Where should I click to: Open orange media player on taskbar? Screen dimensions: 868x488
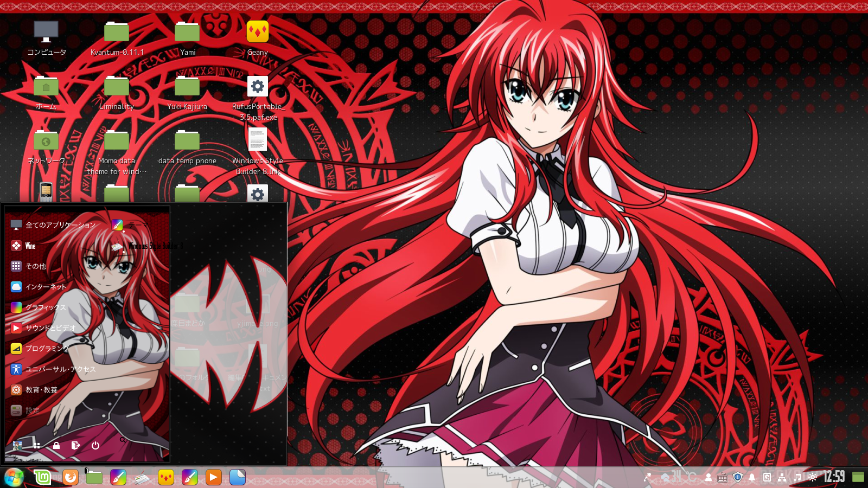(214, 477)
